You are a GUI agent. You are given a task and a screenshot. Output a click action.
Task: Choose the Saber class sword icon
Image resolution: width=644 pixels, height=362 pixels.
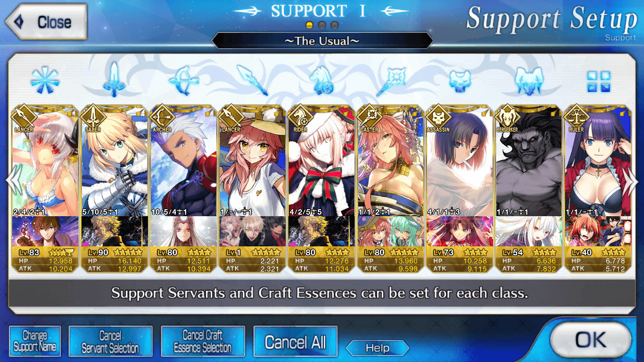pyautogui.click(x=114, y=79)
